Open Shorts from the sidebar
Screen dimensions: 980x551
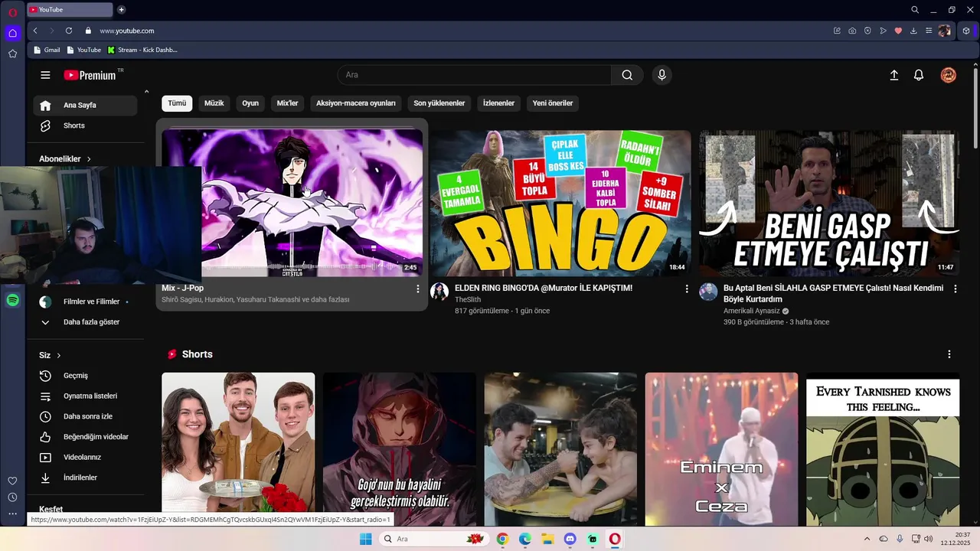pyautogui.click(x=85, y=126)
